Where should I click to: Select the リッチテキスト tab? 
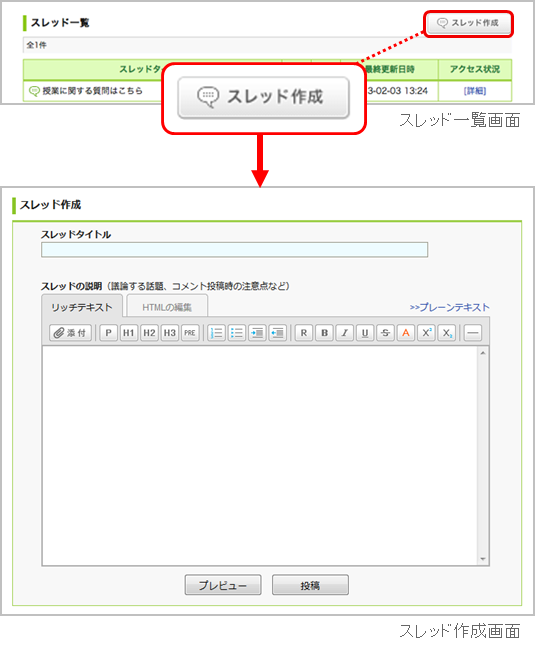pyautogui.click(x=82, y=307)
